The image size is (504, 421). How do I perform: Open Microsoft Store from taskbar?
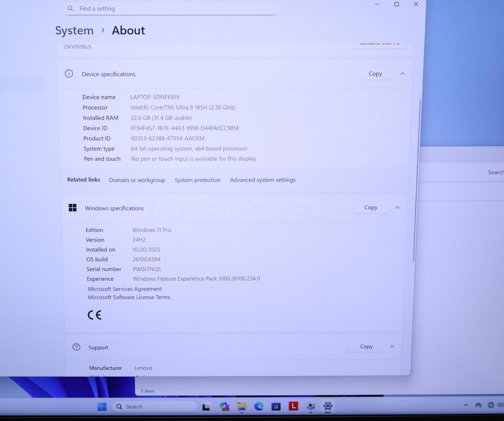point(276,407)
